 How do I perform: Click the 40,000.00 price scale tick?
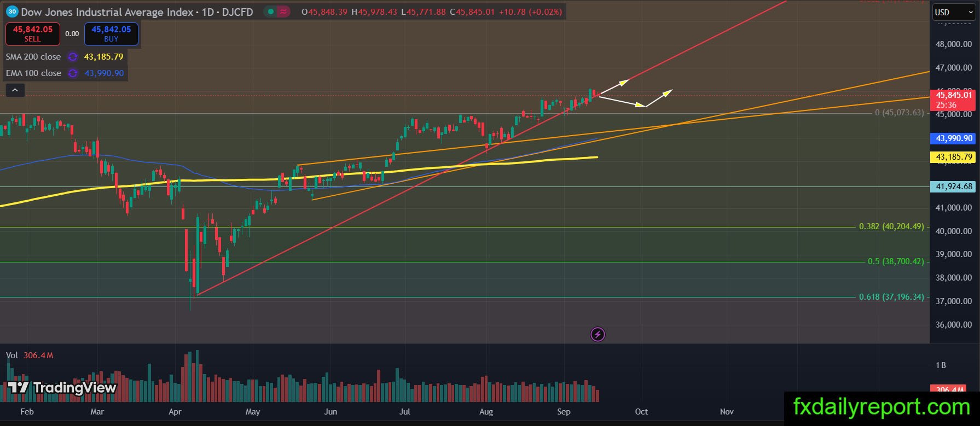click(954, 231)
